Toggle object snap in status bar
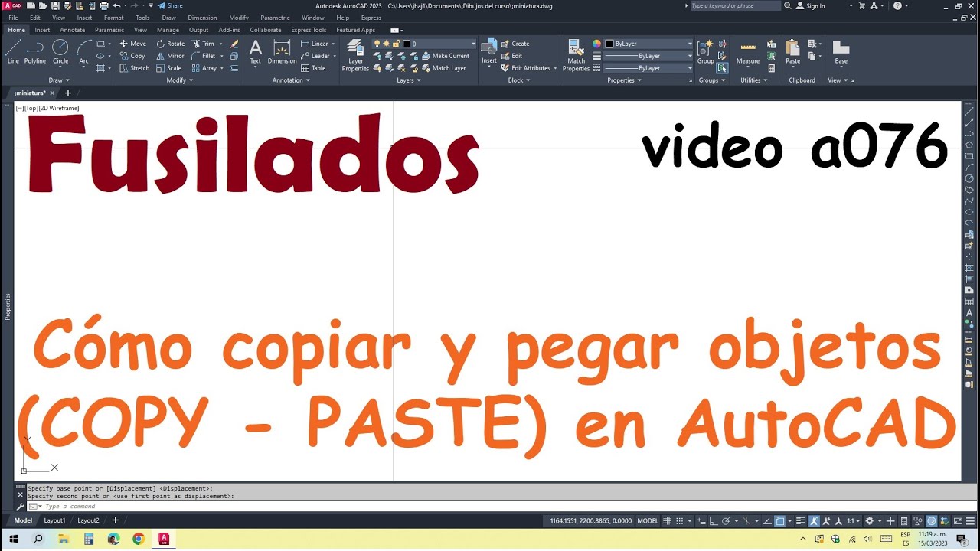The image size is (980, 551). pyautogui.click(x=779, y=521)
